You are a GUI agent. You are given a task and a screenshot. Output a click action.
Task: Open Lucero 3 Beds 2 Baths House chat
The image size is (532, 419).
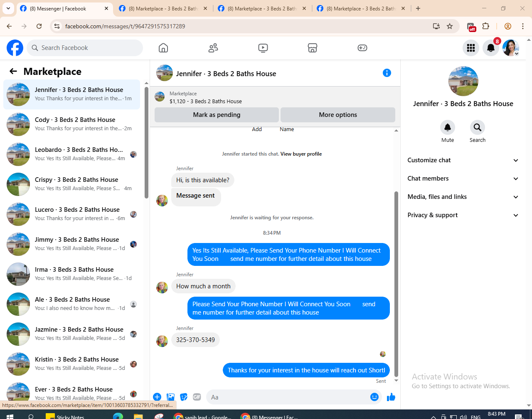71,214
